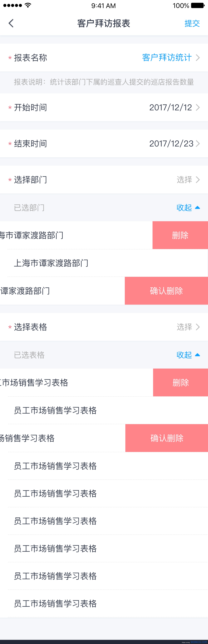
Task: Confirm deletion of the 表格 with 确认删除
Action: [167, 438]
